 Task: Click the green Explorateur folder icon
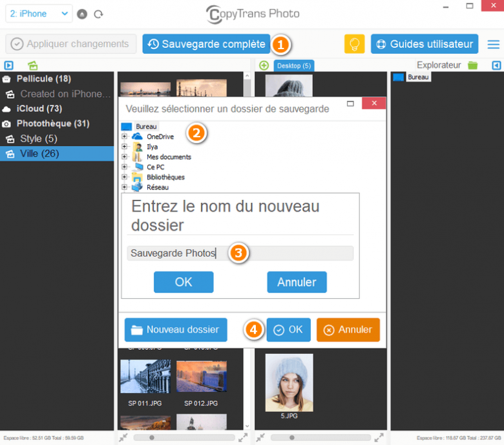point(473,65)
